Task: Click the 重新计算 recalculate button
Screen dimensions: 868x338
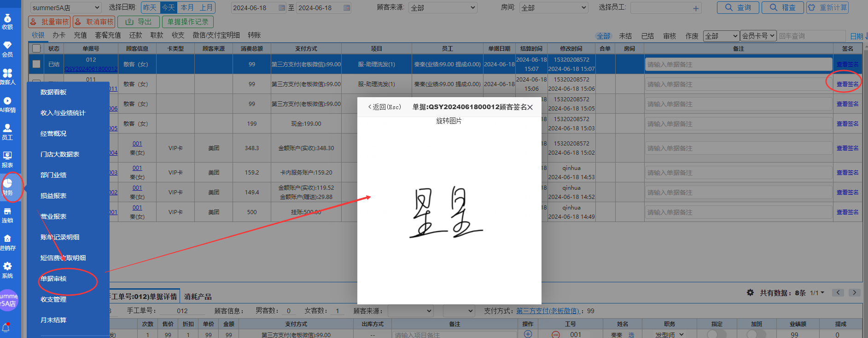Action: [827, 7]
